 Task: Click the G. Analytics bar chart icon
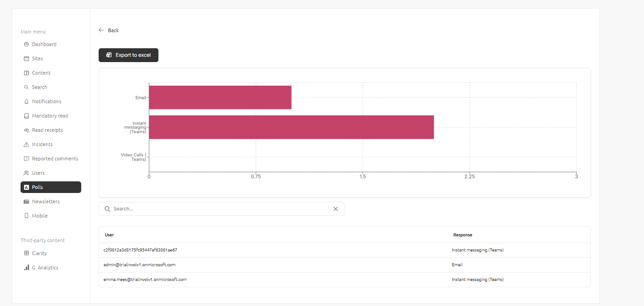pos(26,268)
